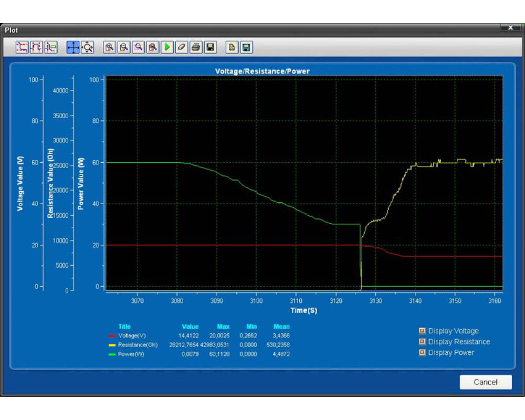This screenshot has height=420, width=525.
Task: Close the Plot window
Action: point(510,28)
